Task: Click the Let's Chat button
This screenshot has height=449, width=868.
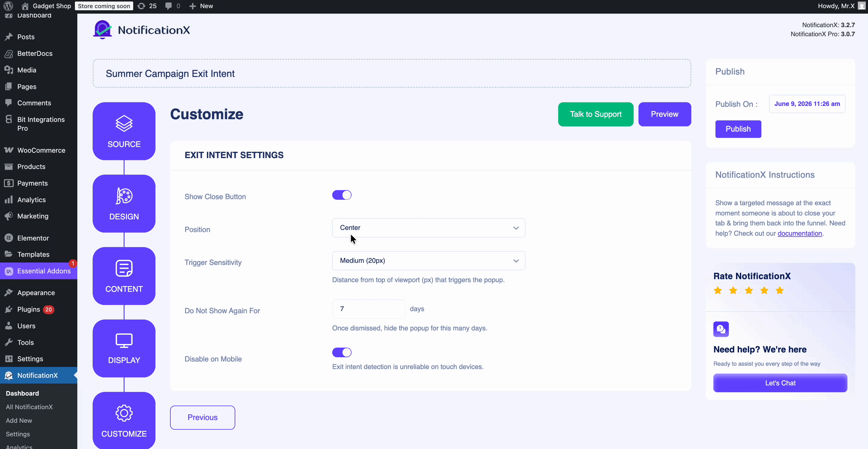Action: [x=780, y=383]
